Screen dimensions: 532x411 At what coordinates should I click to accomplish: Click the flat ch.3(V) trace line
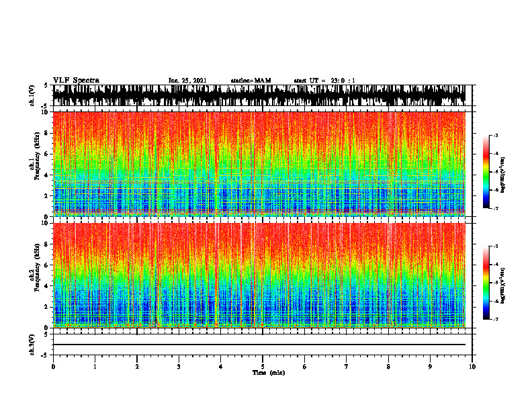(x=259, y=345)
